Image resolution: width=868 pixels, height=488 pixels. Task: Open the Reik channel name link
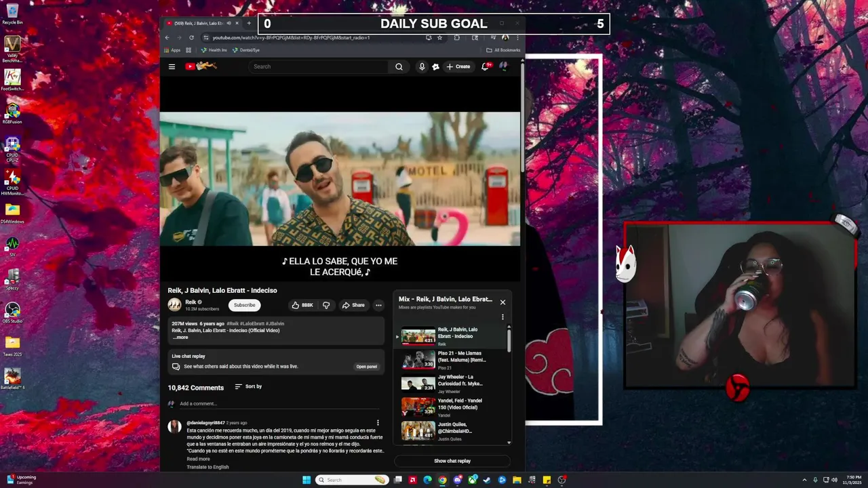click(x=191, y=302)
